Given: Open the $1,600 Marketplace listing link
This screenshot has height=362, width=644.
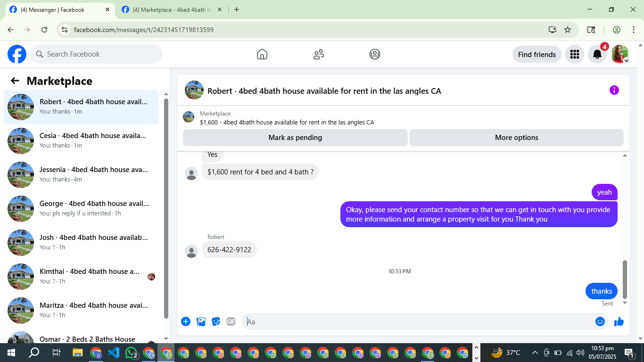Looking at the screenshot, I should click(x=287, y=122).
